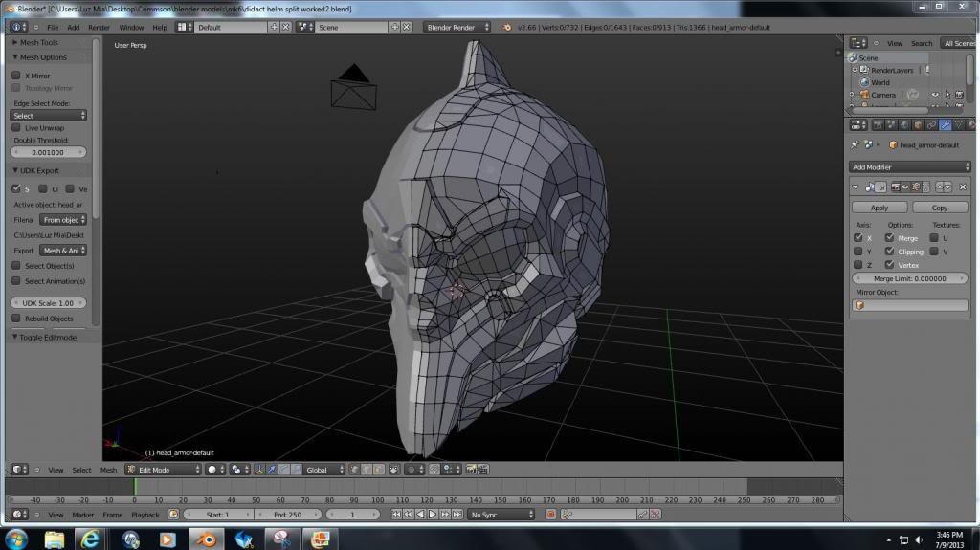Click the OpenGL render animation clapper icon
This screenshot has width=980, height=550.
483,470
